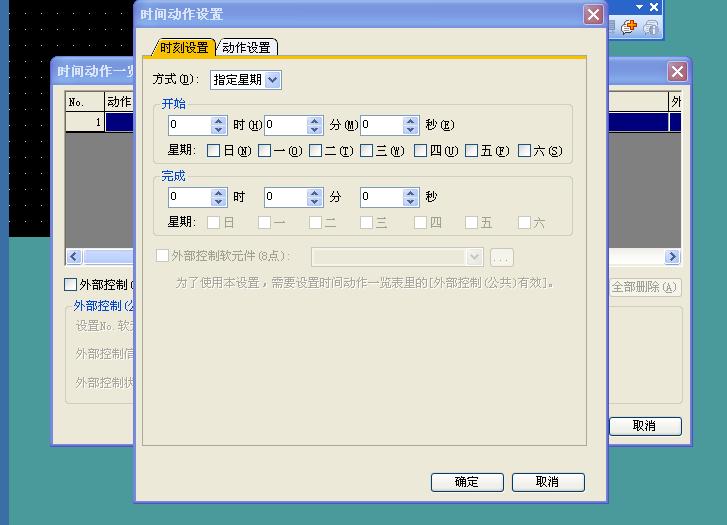Click the add comment icon with orange plus
The width and height of the screenshot is (727, 525).
629,27
